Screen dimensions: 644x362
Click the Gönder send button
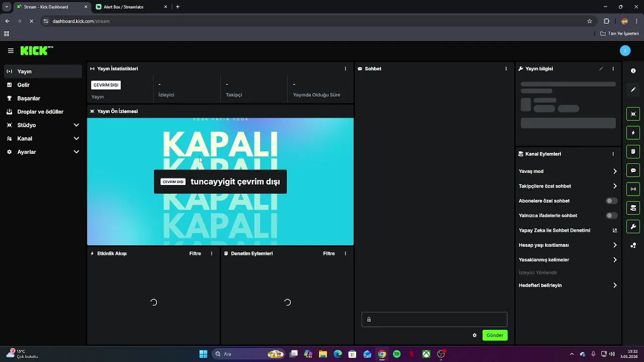495,335
